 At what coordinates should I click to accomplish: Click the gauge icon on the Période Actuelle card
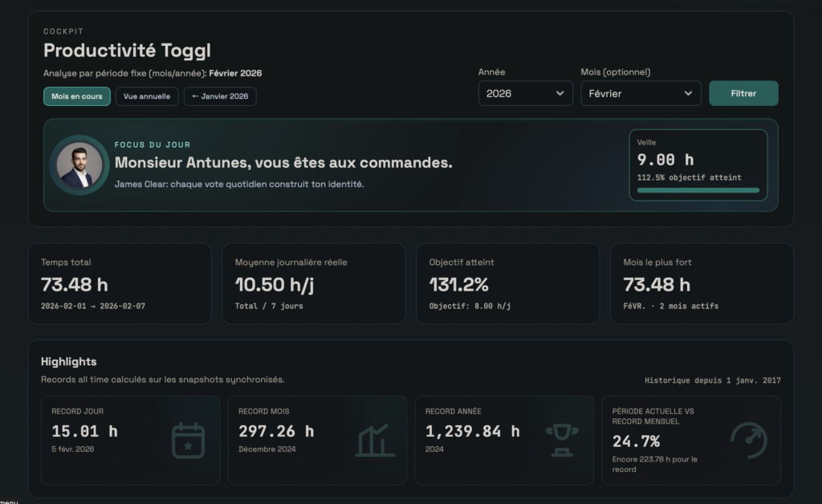point(751,440)
